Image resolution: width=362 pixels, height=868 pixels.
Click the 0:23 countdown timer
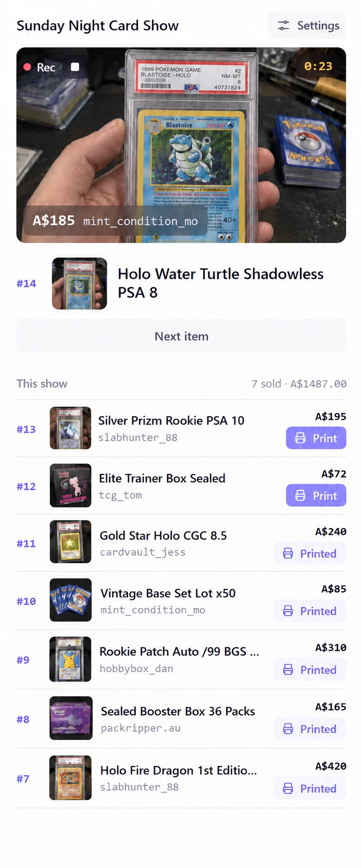coord(318,67)
